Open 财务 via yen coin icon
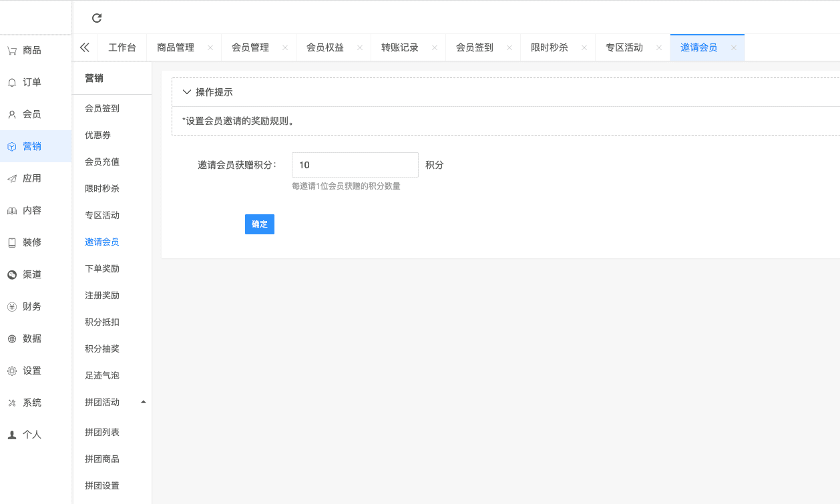Image resolution: width=840 pixels, height=504 pixels. (x=12, y=306)
